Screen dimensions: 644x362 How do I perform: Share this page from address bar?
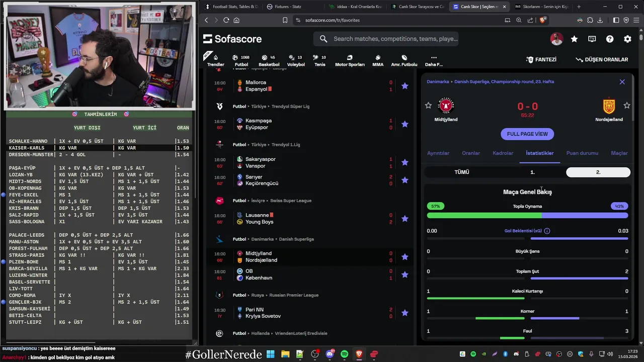click(x=530, y=20)
